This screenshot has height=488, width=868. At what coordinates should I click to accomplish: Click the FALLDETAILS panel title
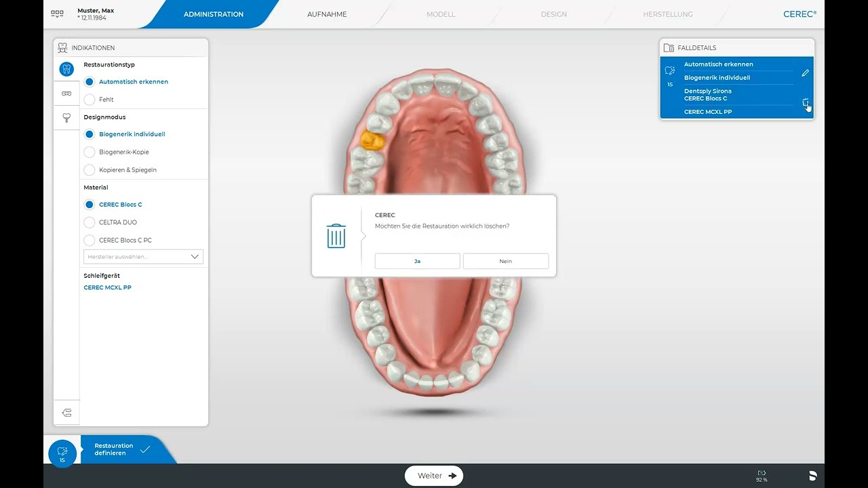coord(697,48)
